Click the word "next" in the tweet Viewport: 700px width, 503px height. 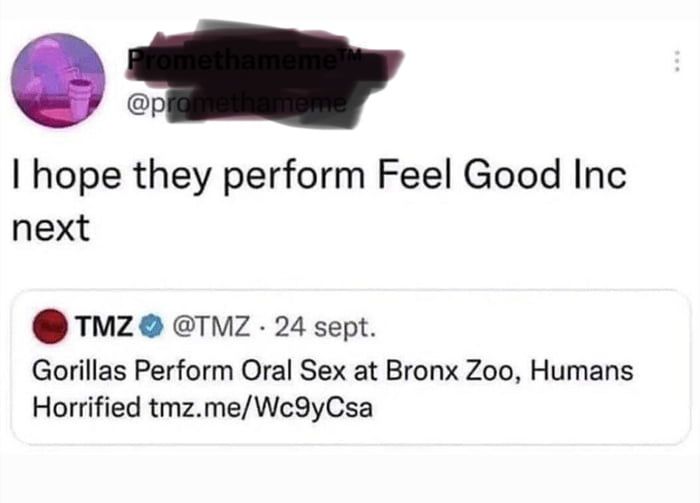pos(50,229)
